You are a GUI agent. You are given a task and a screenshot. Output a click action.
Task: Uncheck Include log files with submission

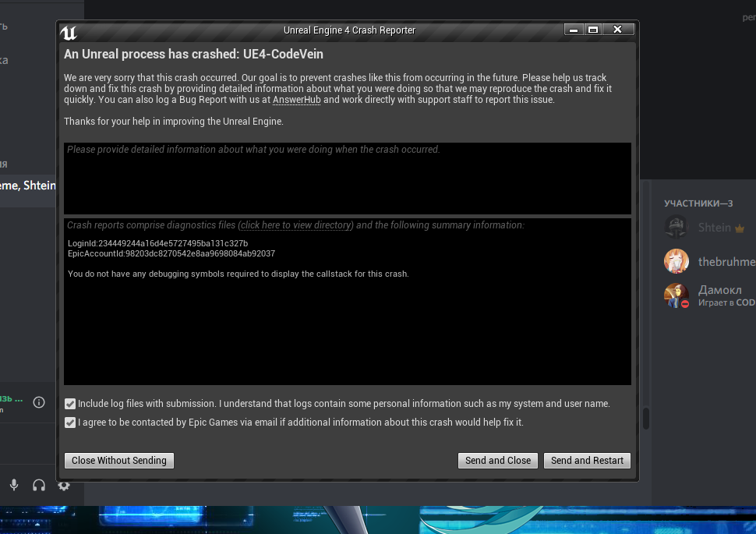(70, 404)
